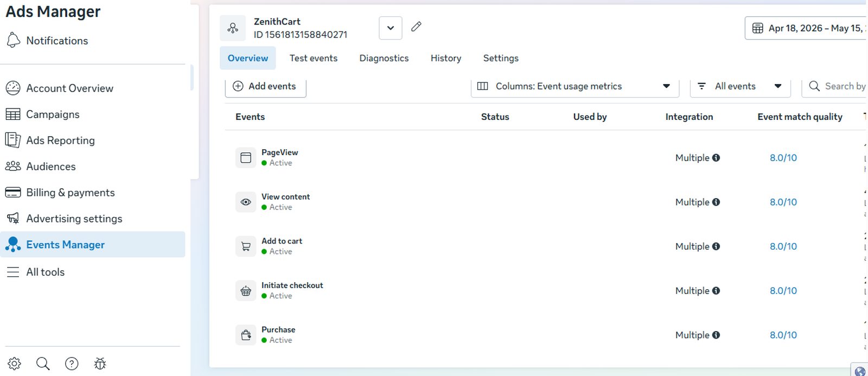868x376 pixels.
Task: Show Add to cart integration info icon
Action: [716, 246]
